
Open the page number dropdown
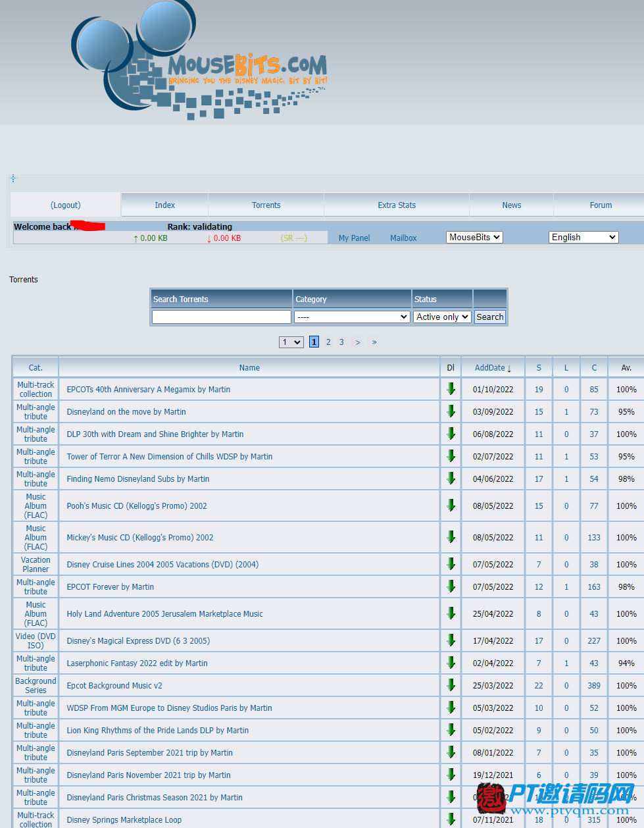[291, 342]
